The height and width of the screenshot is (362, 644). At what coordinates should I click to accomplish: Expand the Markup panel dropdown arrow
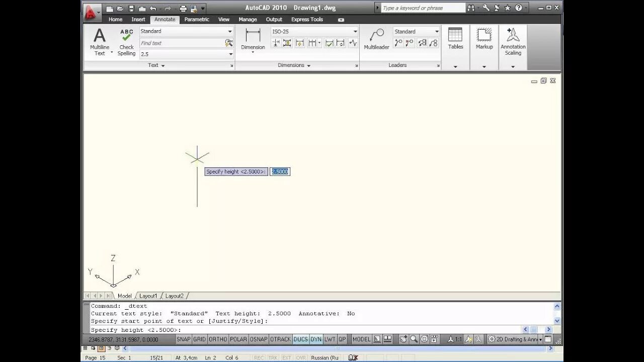pos(484,66)
